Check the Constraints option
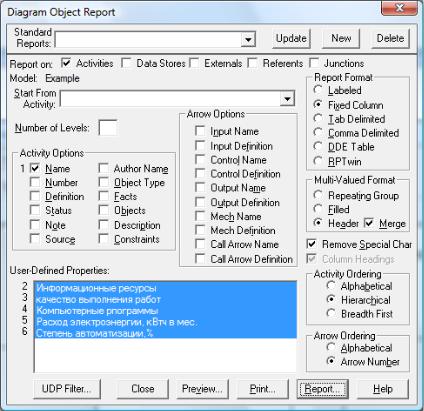424x411 pixels. pyautogui.click(x=104, y=238)
